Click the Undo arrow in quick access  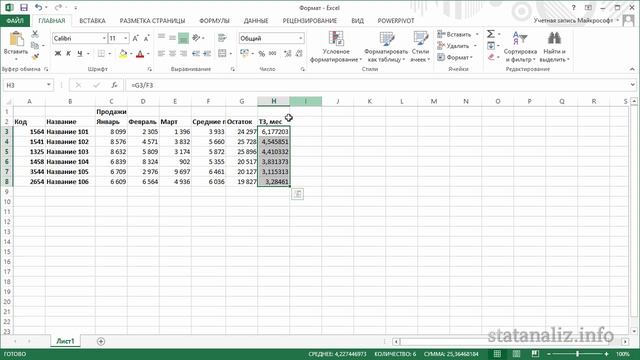[38, 7]
